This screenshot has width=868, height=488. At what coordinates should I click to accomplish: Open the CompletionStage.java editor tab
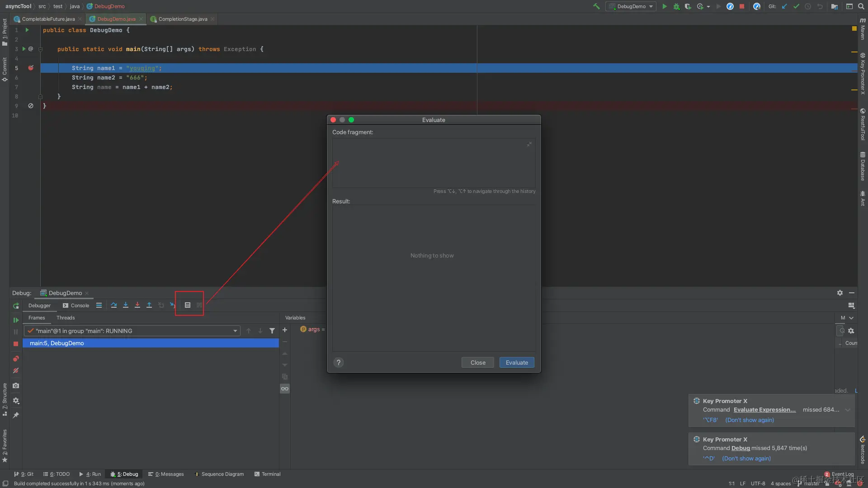coord(183,19)
